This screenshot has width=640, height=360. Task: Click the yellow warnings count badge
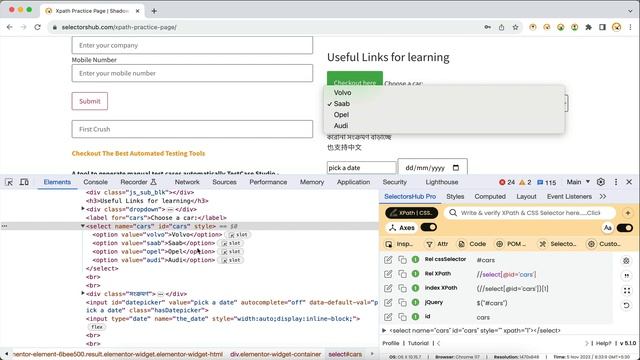pos(525,182)
